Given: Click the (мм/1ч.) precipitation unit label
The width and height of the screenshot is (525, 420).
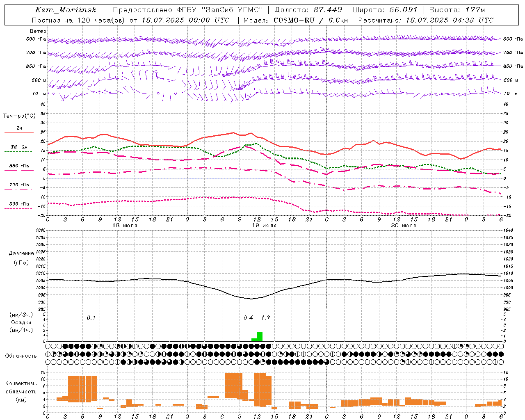Looking at the screenshot, I should tap(21, 330).
